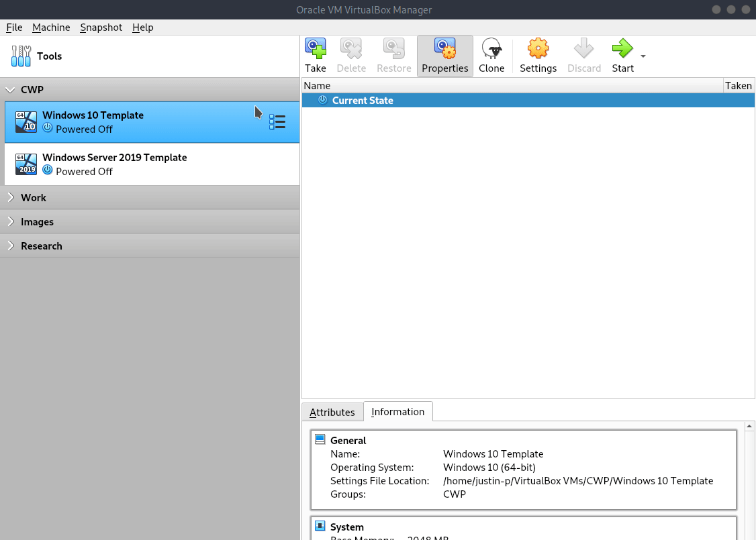Click the Windows Server 2019 Template OS icon
This screenshot has height=540, width=756.
point(26,164)
